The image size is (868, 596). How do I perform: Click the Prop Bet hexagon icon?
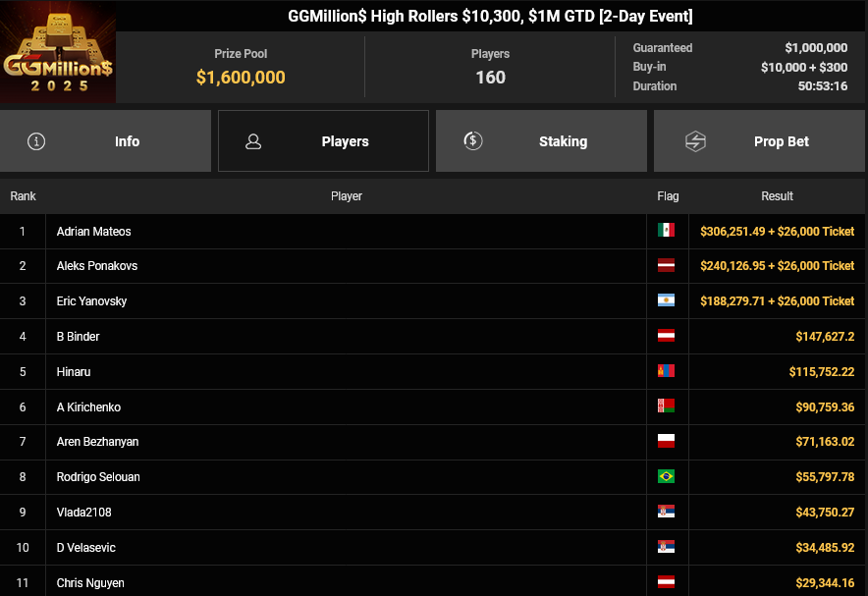click(x=695, y=141)
